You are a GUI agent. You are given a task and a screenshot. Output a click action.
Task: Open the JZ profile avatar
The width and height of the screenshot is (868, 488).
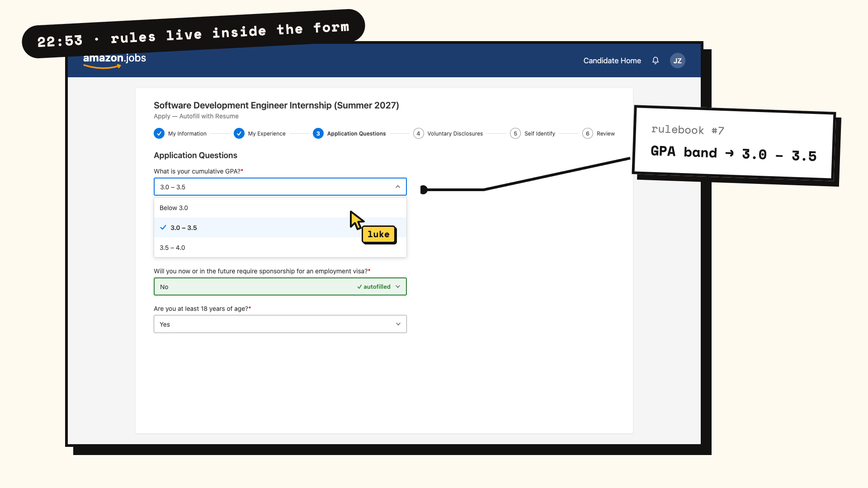point(677,61)
